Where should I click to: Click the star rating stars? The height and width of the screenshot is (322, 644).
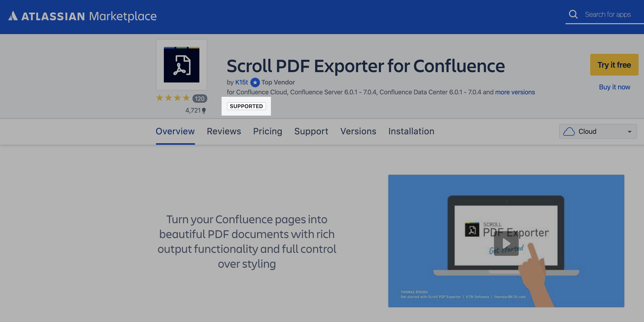point(173,98)
